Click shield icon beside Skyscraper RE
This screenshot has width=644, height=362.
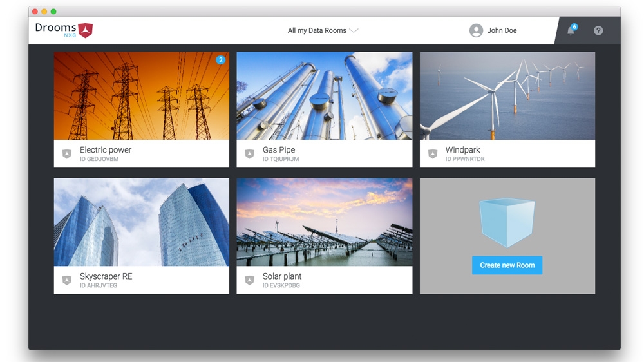pos(66,280)
